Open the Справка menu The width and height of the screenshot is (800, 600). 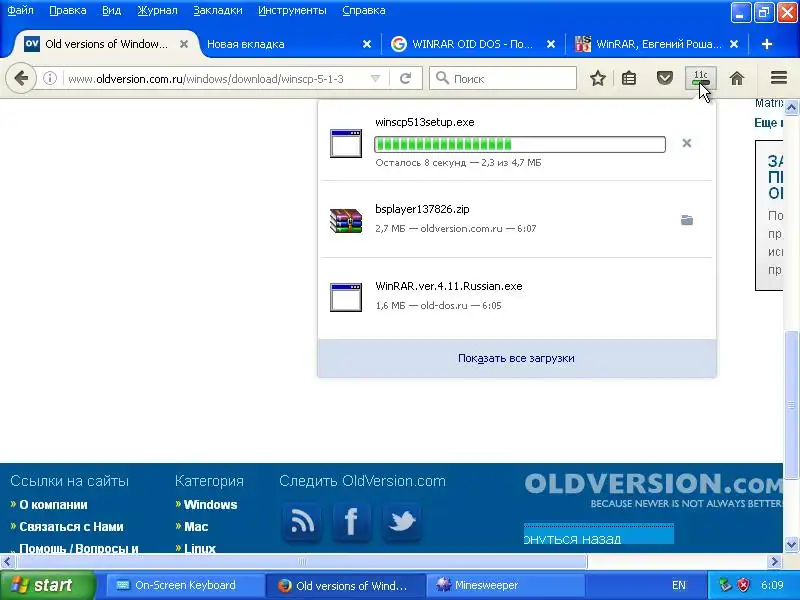click(x=364, y=10)
